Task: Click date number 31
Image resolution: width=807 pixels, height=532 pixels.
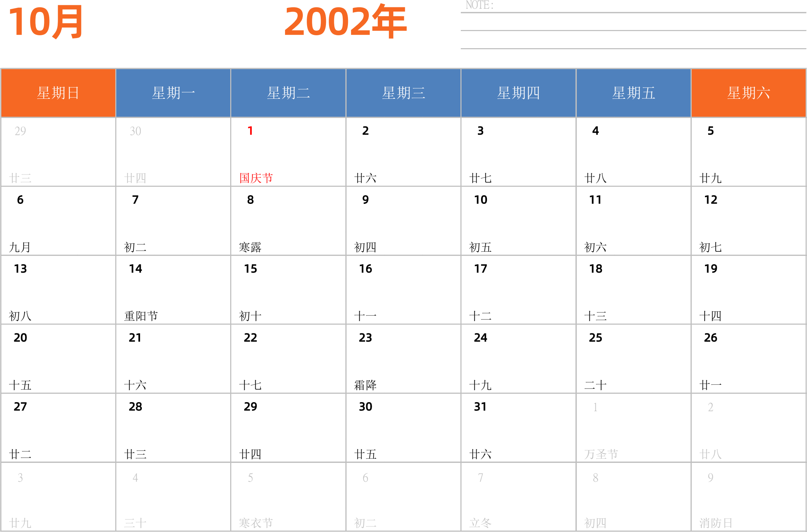Action: pos(480,407)
